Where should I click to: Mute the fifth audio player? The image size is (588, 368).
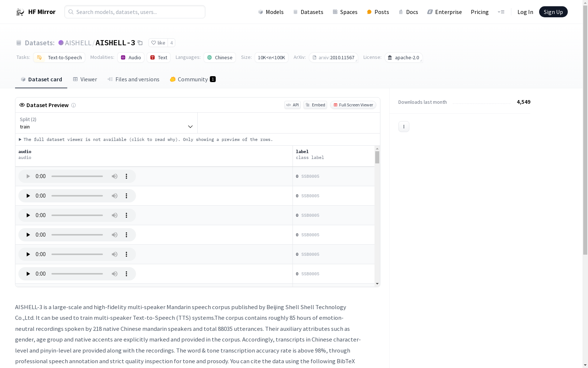click(x=115, y=254)
